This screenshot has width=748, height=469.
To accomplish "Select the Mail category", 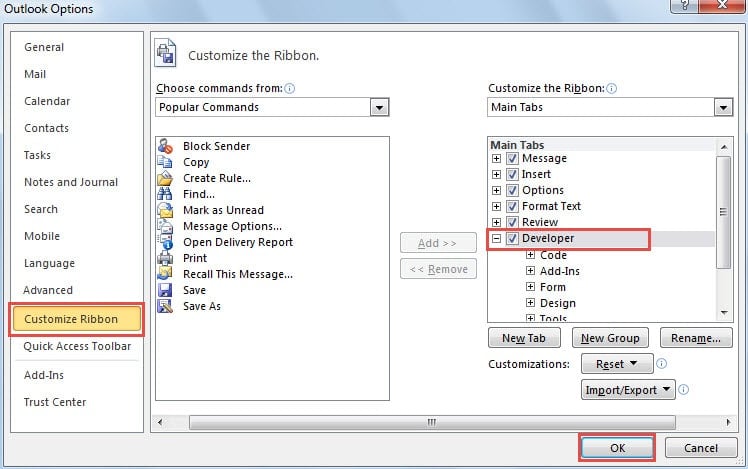I will point(35,74).
